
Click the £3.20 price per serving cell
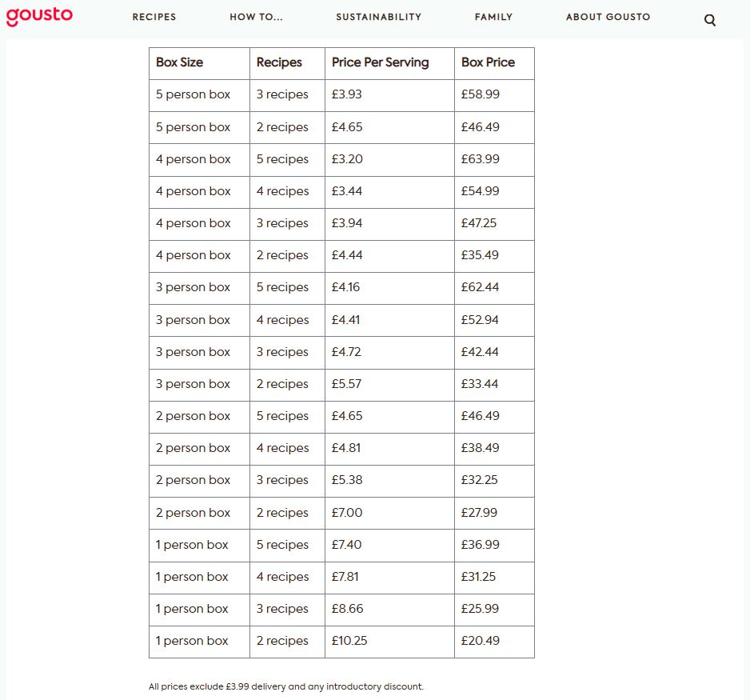pos(347,159)
